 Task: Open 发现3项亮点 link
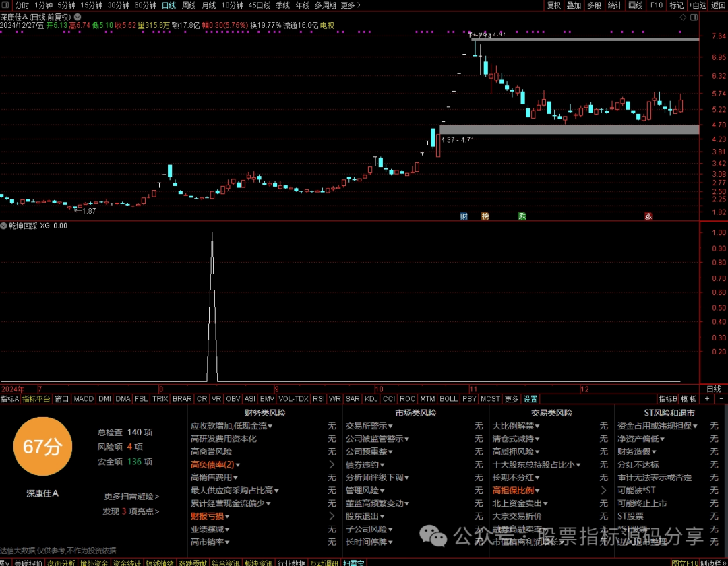(x=131, y=511)
